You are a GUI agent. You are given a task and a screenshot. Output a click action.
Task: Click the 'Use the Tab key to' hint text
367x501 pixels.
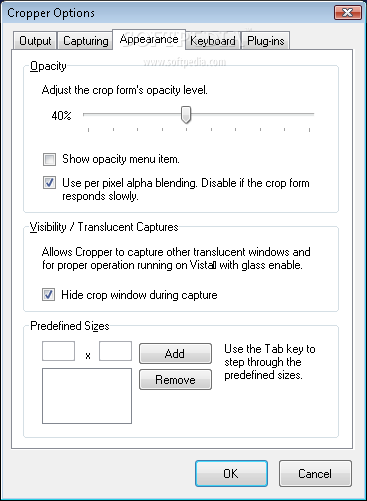tap(270, 349)
